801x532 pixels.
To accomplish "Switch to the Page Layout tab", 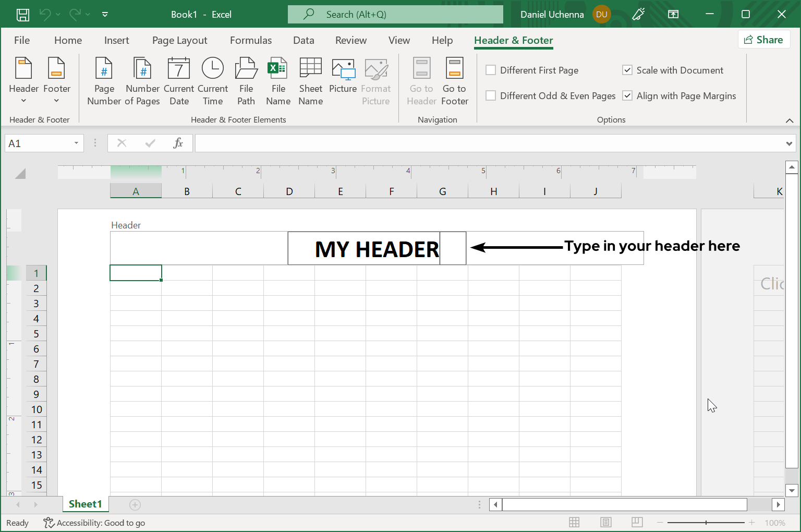I will 179,40.
